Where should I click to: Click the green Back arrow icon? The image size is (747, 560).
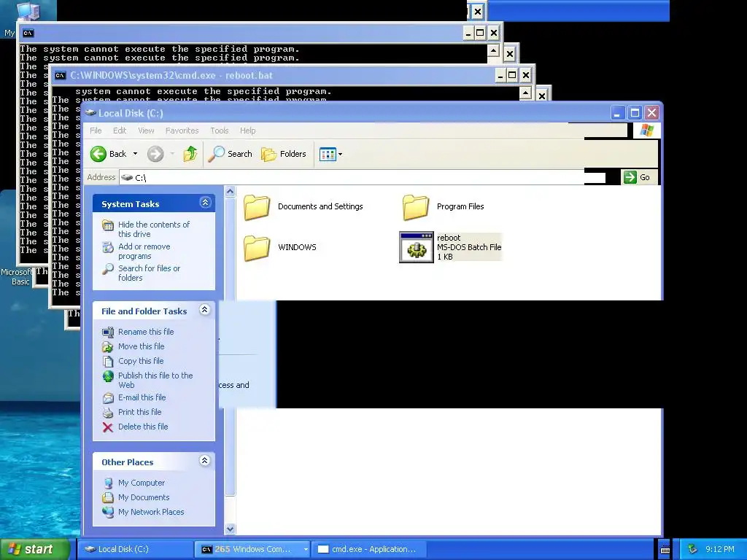98,154
